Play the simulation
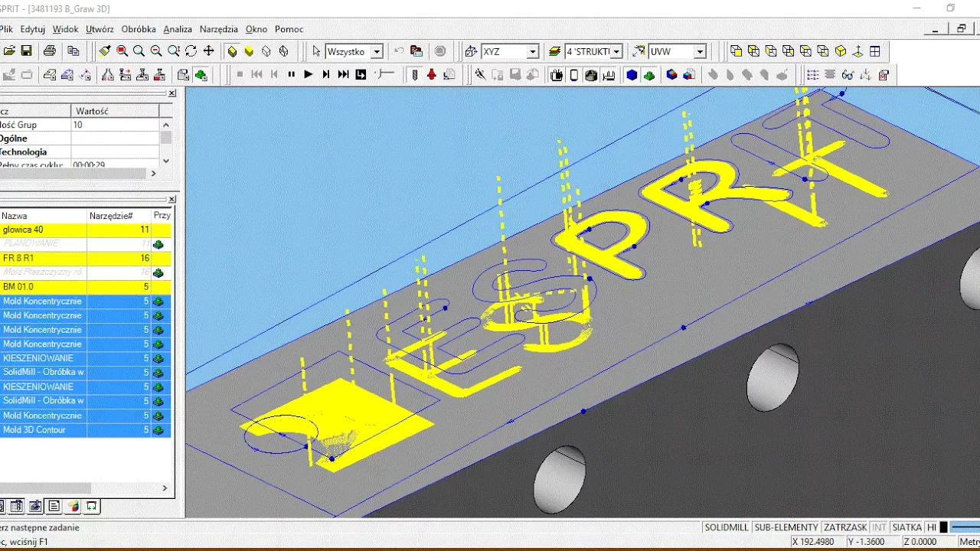 (x=309, y=74)
